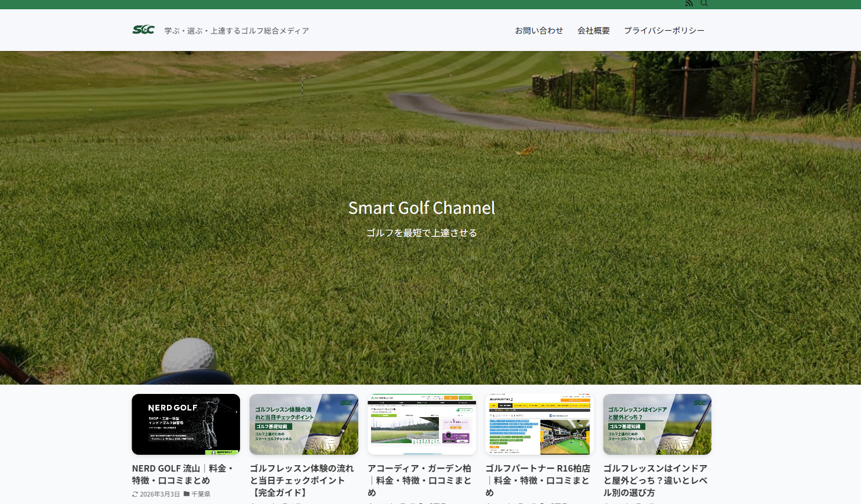Click the ゴルフレッスン体験の流れ article title
This screenshot has height=504, width=861.
[301, 480]
